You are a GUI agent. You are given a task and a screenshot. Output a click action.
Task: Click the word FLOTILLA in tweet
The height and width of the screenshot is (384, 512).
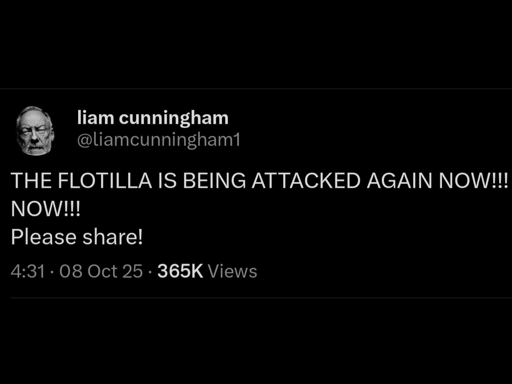click(105, 181)
